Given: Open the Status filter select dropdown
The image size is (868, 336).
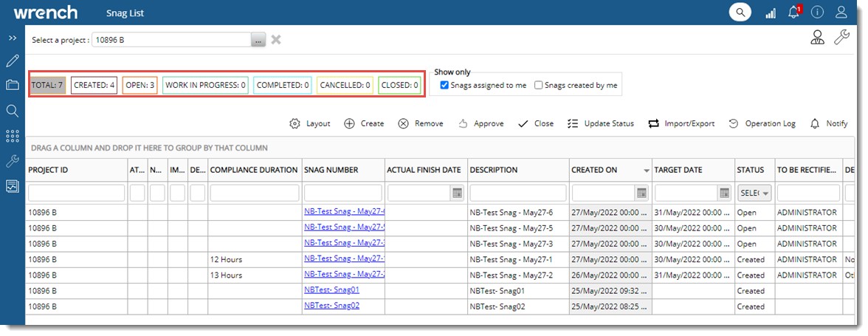Looking at the screenshot, I should [754, 193].
